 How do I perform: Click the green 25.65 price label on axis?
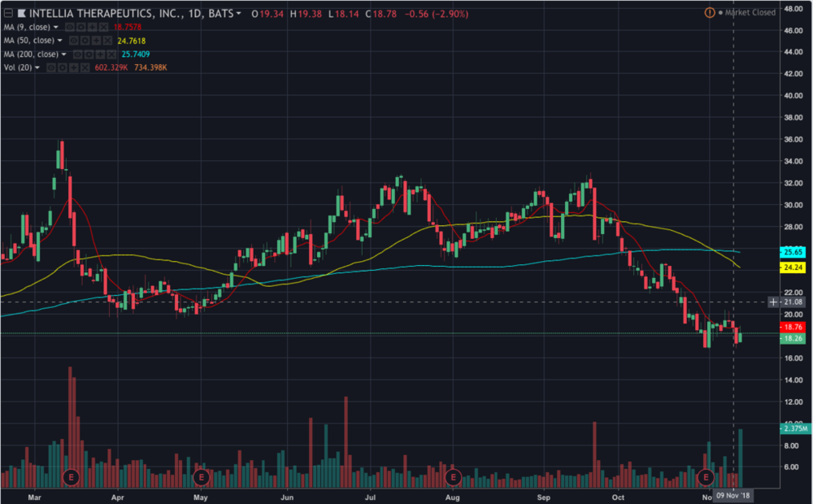[792, 251]
